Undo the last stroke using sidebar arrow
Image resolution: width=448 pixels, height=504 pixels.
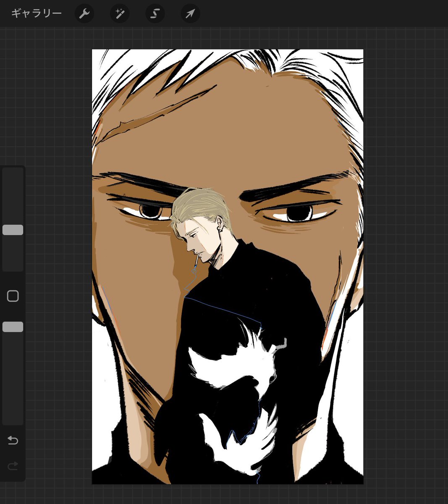pos(13,440)
